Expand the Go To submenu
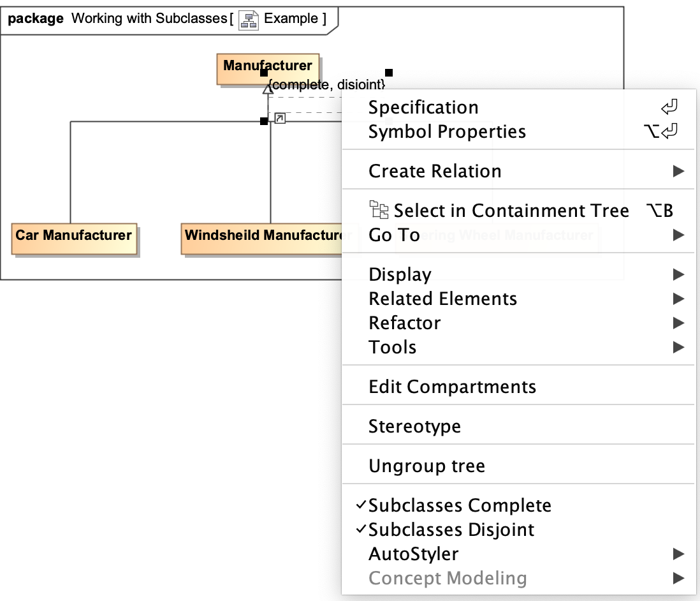700x601 pixels. pos(394,235)
